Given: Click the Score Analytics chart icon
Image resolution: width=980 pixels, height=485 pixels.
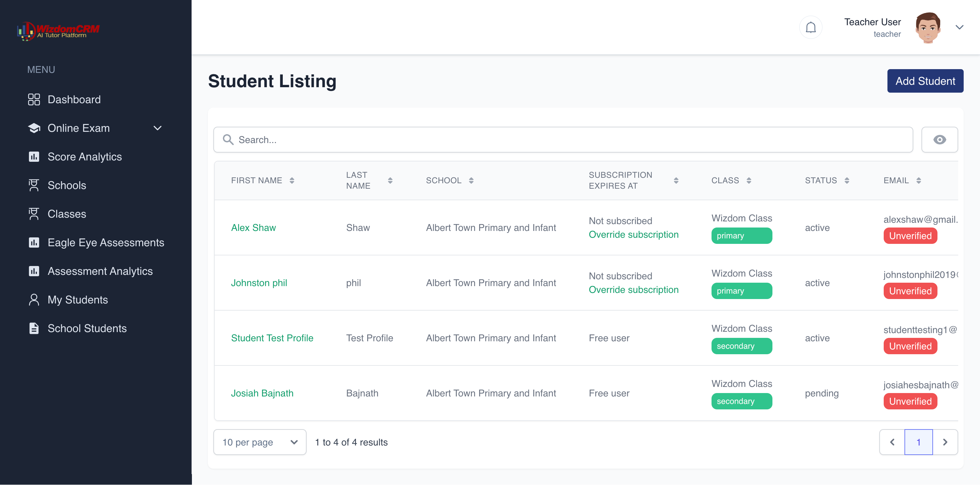Looking at the screenshot, I should click(x=34, y=157).
